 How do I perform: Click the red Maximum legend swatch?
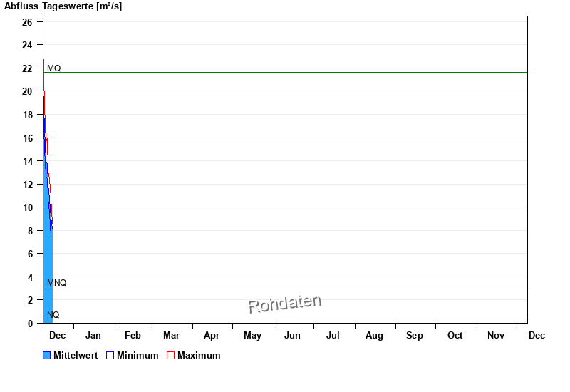pyautogui.click(x=171, y=356)
